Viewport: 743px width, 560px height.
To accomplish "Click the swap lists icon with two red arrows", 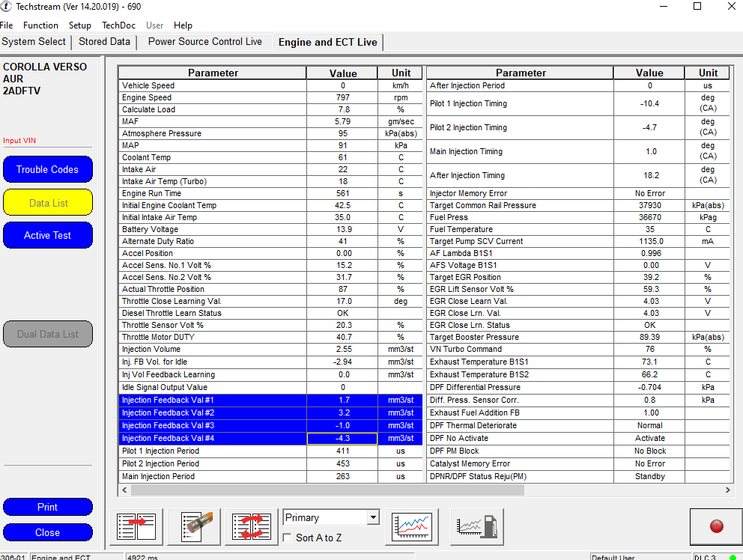I will 252,527.
